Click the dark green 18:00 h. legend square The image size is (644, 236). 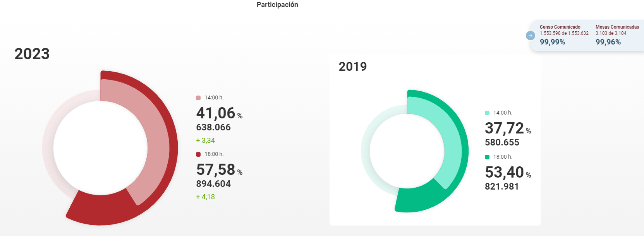coord(487,157)
